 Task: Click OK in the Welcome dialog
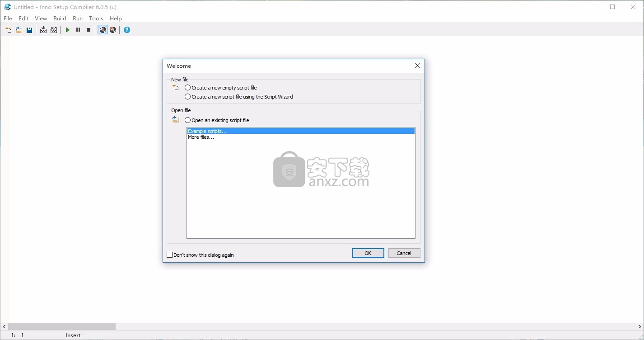point(368,253)
